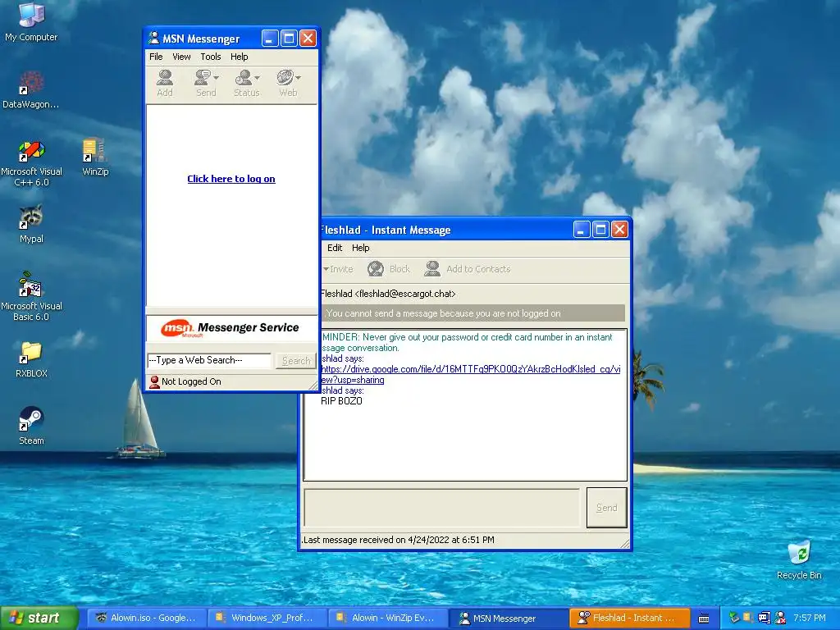Image resolution: width=840 pixels, height=630 pixels.
Task: Click the Search button in MSN Messenger
Action: point(295,361)
